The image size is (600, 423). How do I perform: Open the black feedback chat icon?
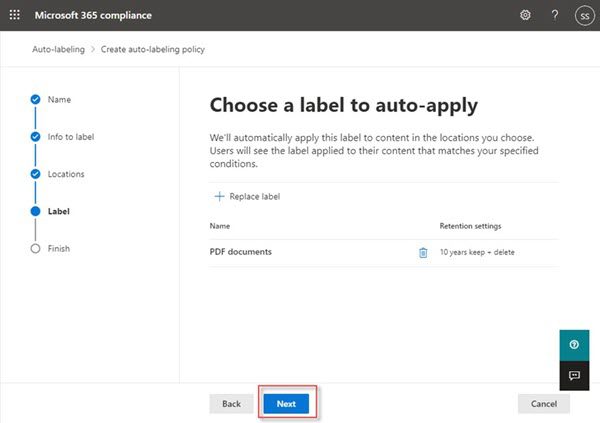point(574,376)
